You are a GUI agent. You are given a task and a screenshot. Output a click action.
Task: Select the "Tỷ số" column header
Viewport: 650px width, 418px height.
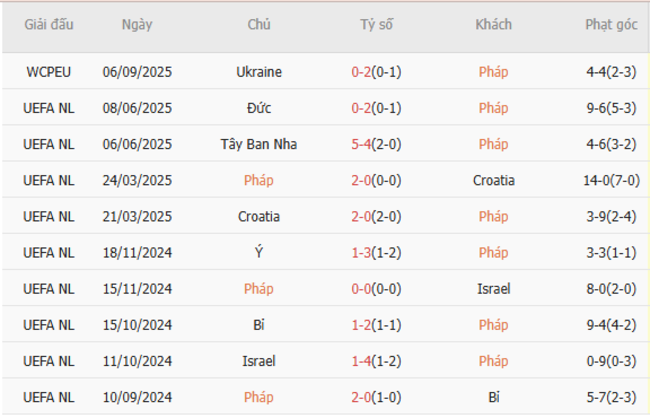click(x=377, y=25)
